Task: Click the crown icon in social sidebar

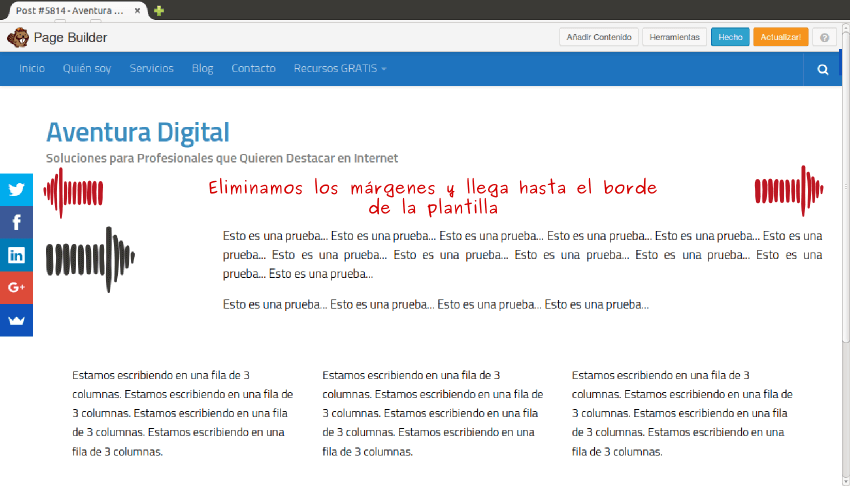Action: pyautogui.click(x=16, y=320)
